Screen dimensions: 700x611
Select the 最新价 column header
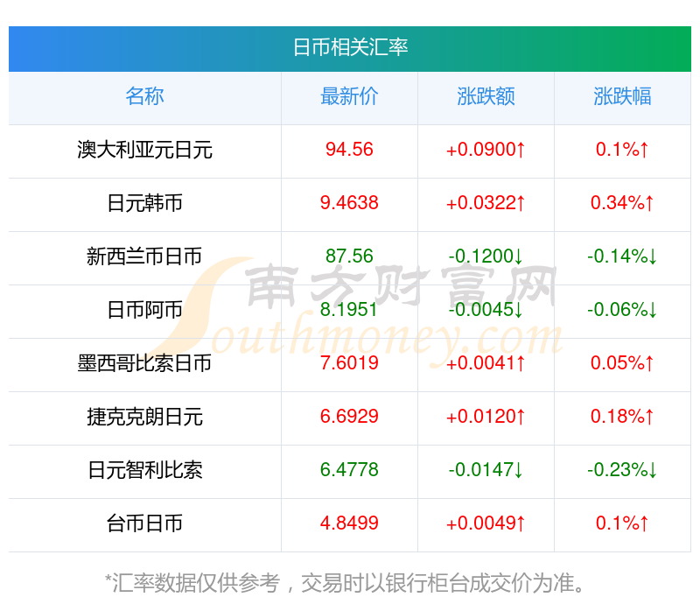(349, 96)
